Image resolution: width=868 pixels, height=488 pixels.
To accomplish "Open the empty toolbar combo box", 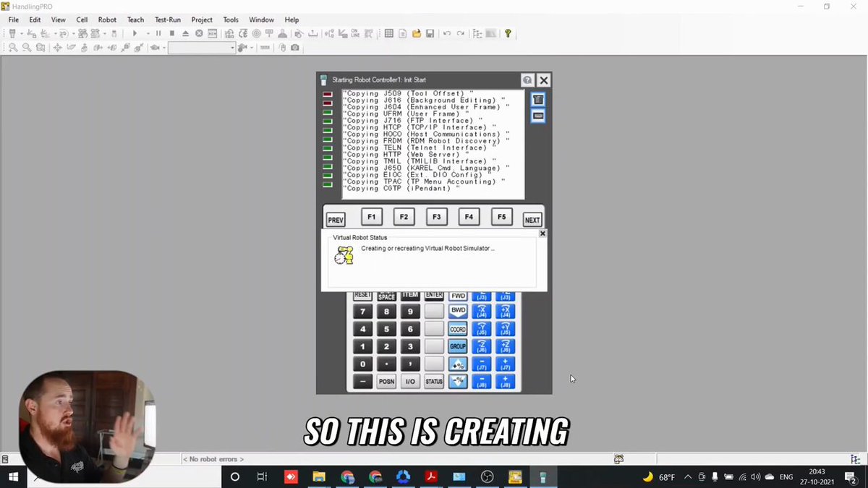I will (x=202, y=48).
